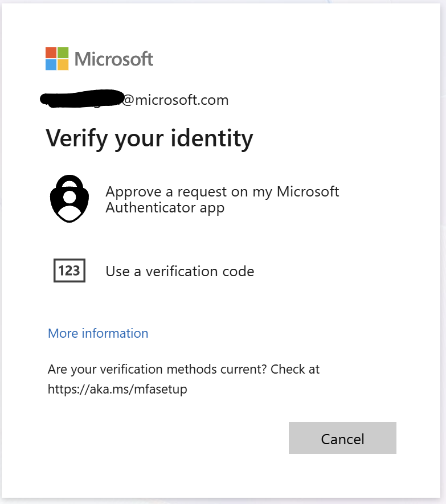Select Use a verification code option

[x=180, y=271]
